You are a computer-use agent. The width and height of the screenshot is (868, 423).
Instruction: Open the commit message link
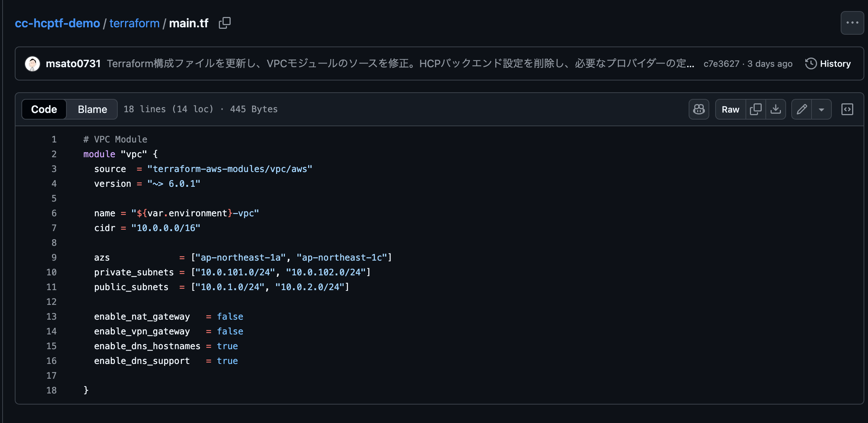click(400, 63)
